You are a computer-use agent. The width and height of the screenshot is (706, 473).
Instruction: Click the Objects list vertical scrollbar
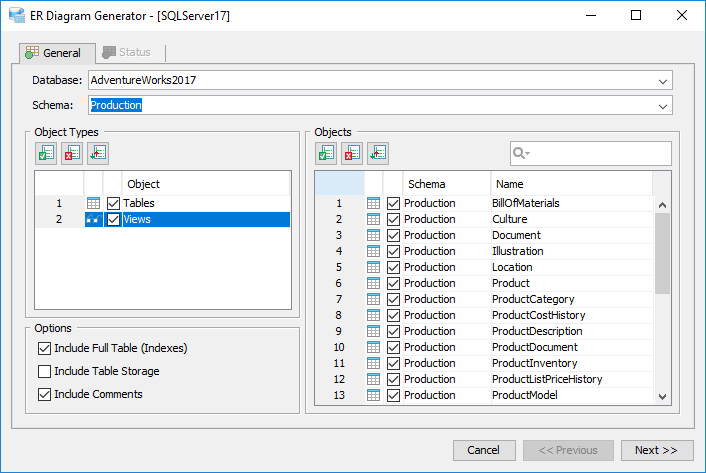662,300
